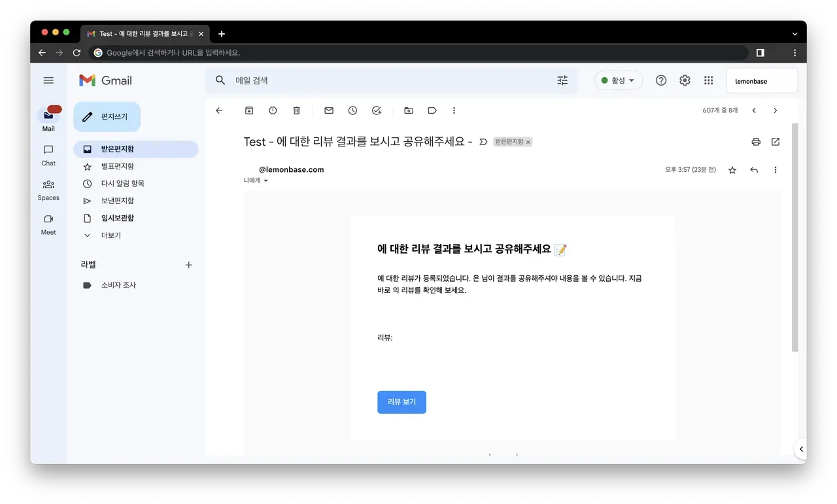Viewport: 837px width, 504px height.
Task: Click the lemonbase account button
Action: pos(762,81)
